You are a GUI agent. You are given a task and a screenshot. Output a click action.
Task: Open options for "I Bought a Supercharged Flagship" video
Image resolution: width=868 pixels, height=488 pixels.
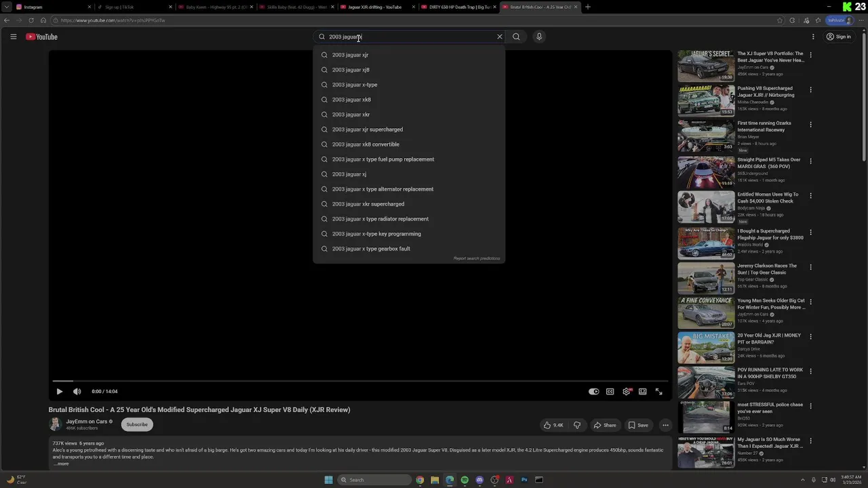click(x=810, y=232)
